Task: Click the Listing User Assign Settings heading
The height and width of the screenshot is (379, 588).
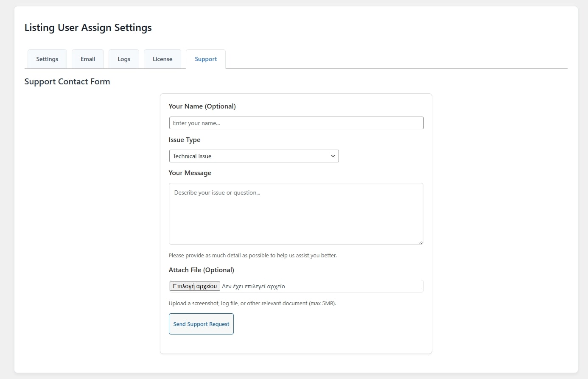Action: [88, 28]
